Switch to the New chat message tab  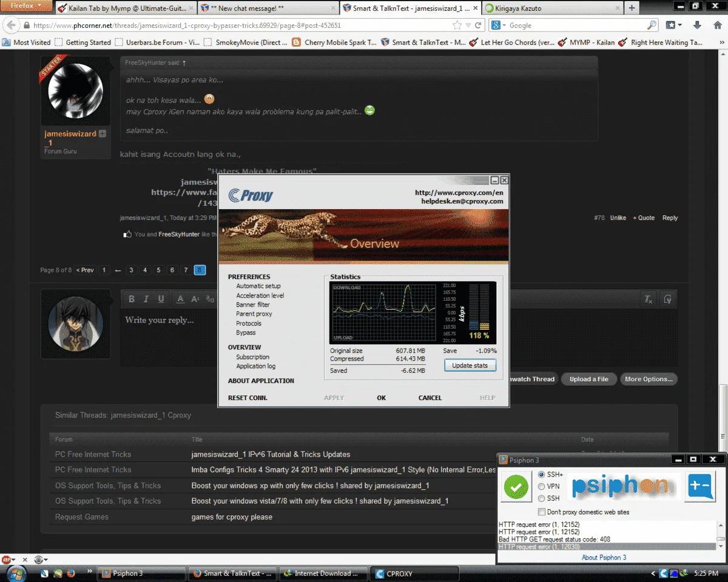(268, 8)
